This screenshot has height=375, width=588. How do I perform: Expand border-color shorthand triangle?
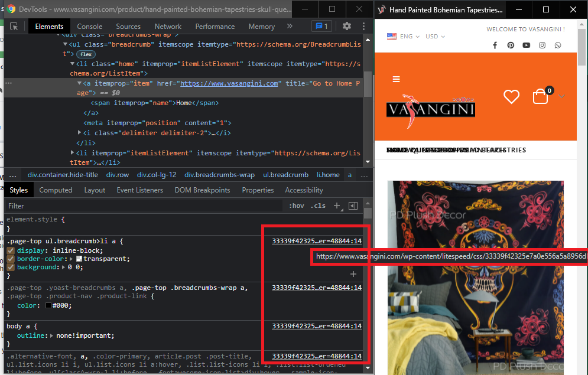(x=72, y=259)
